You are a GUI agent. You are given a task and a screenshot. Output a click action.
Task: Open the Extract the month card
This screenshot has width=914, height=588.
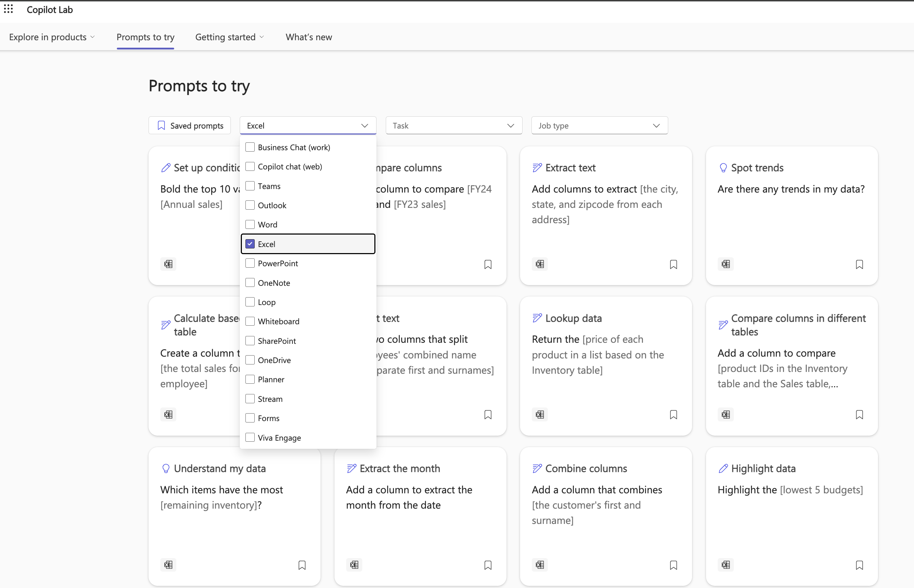(x=420, y=516)
